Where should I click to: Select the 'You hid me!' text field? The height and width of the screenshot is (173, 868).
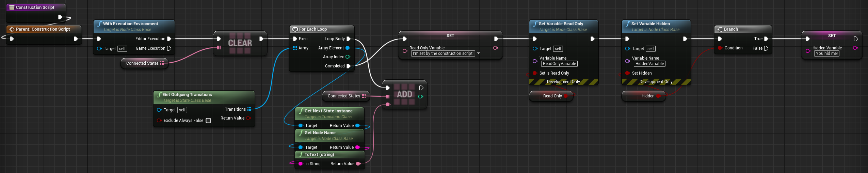coord(827,53)
